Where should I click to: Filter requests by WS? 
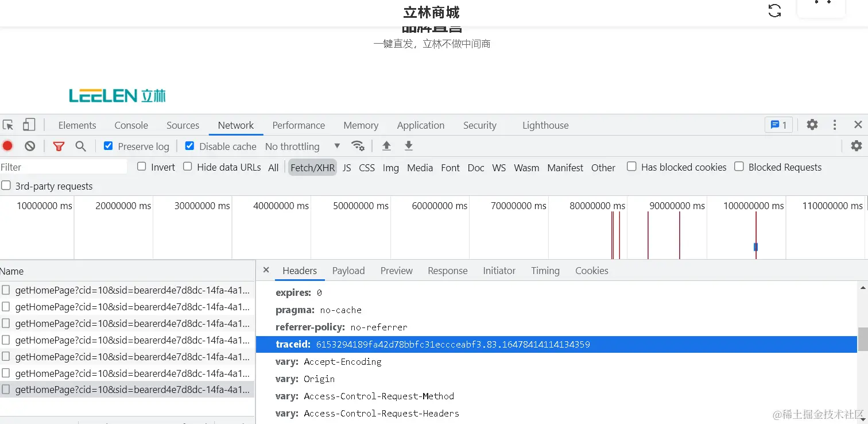[x=499, y=167]
